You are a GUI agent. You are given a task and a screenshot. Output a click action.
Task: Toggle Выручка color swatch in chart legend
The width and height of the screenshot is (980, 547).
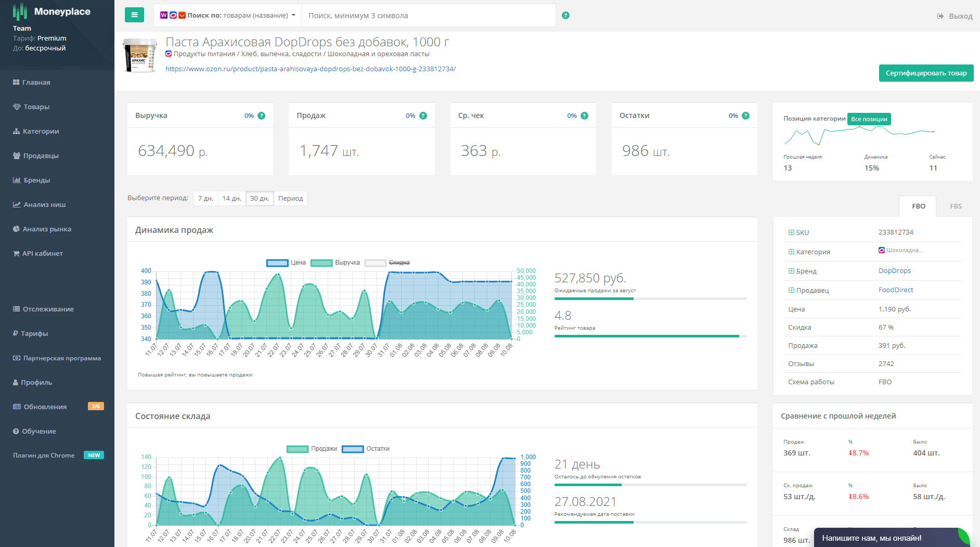click(321, 263)
